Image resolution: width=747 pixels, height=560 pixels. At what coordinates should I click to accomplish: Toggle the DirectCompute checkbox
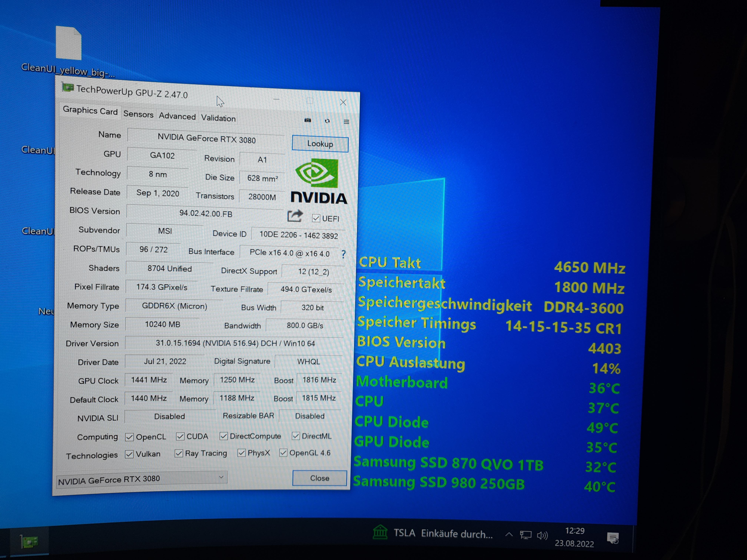click(223, 436)
